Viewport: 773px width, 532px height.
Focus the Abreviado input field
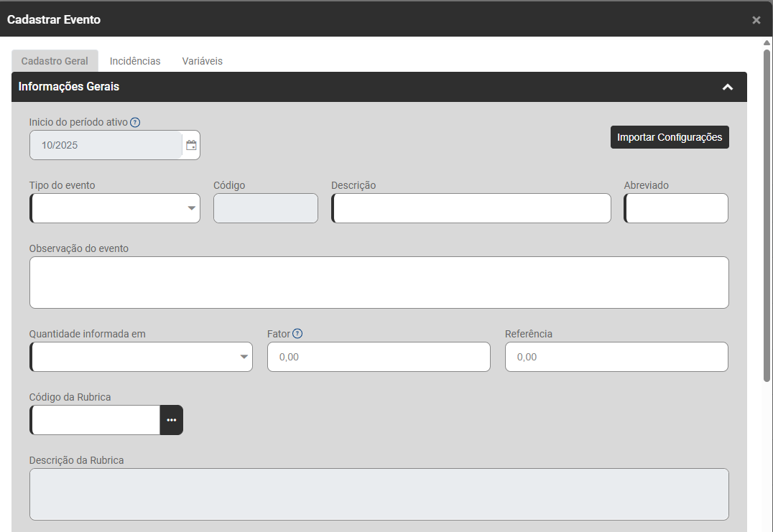(x=676, y=208)
